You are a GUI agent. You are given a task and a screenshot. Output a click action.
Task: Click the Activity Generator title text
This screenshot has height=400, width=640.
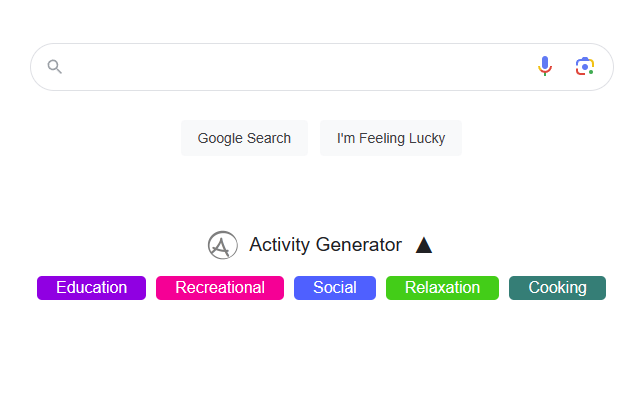pos(325,245)
